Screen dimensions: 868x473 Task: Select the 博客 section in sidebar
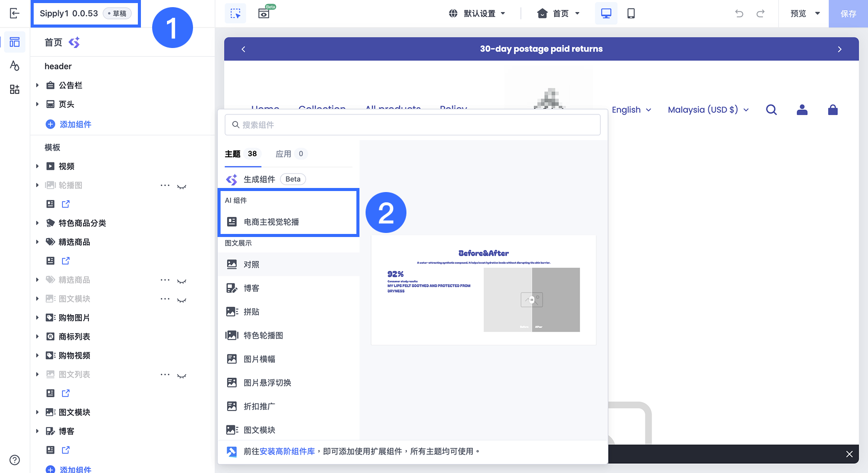click(66, 431)
